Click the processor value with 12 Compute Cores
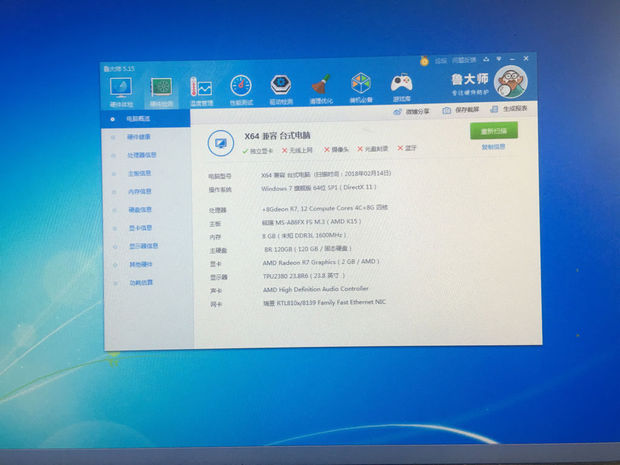The image size is (620, 465). tap(325, 208)
